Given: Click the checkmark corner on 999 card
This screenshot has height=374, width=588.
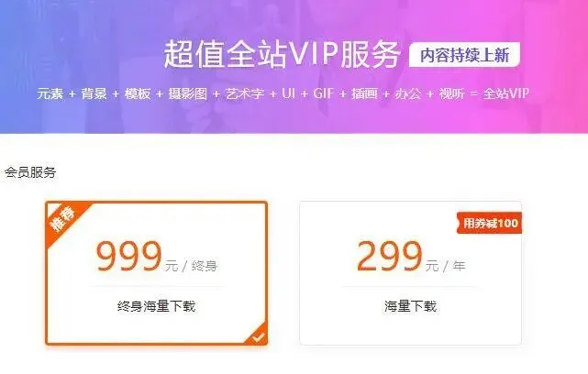Looking at the screenshot, I should click(258, 335).
